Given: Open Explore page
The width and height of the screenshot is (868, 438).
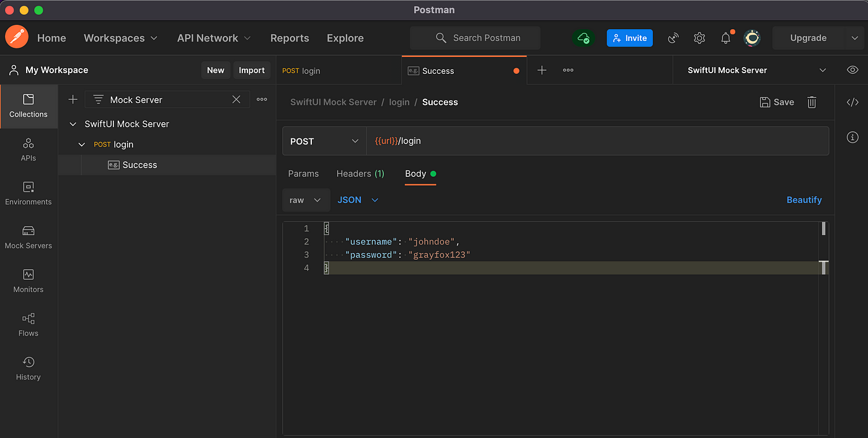Looking at the screenshot, I should pyautogui.click(x=345, y=38).
